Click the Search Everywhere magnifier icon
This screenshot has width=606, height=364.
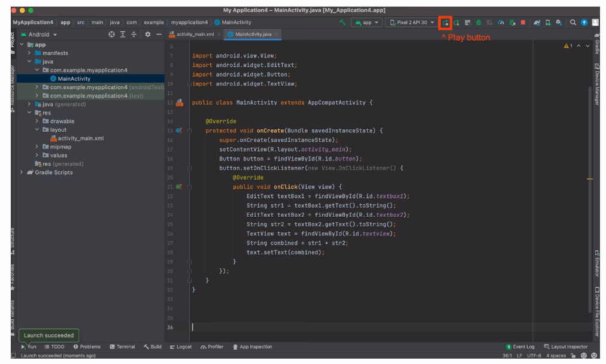click(x=573, y=23)
